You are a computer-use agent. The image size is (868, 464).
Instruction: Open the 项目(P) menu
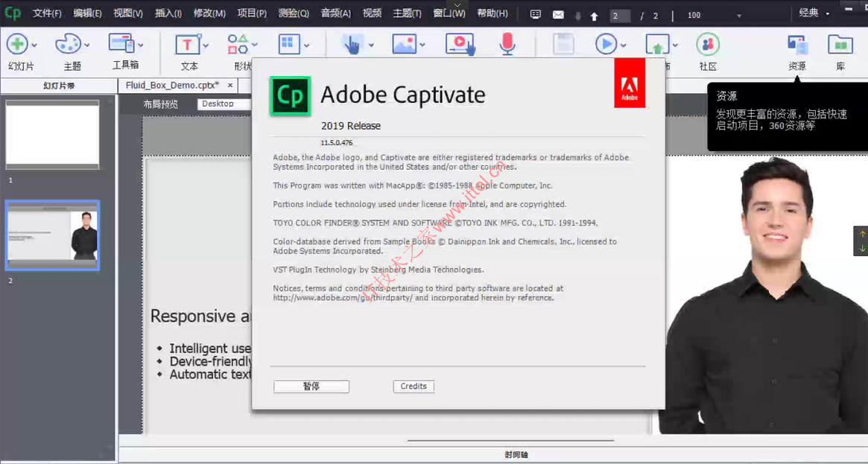252,13
